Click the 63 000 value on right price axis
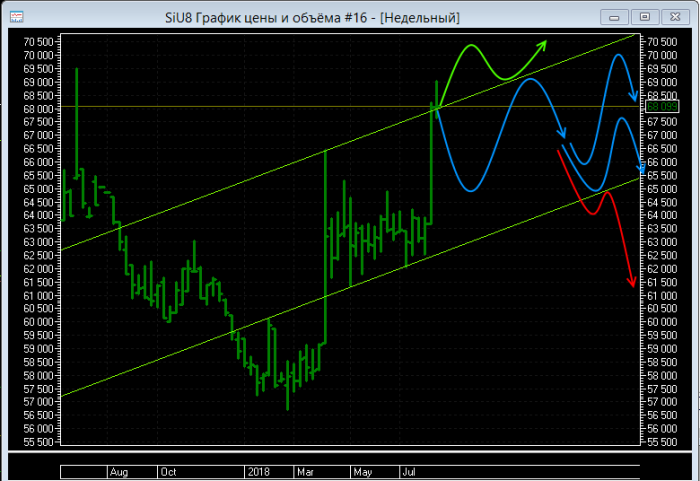Viewport: 700px width, 481px height. [x=662, y=242]
